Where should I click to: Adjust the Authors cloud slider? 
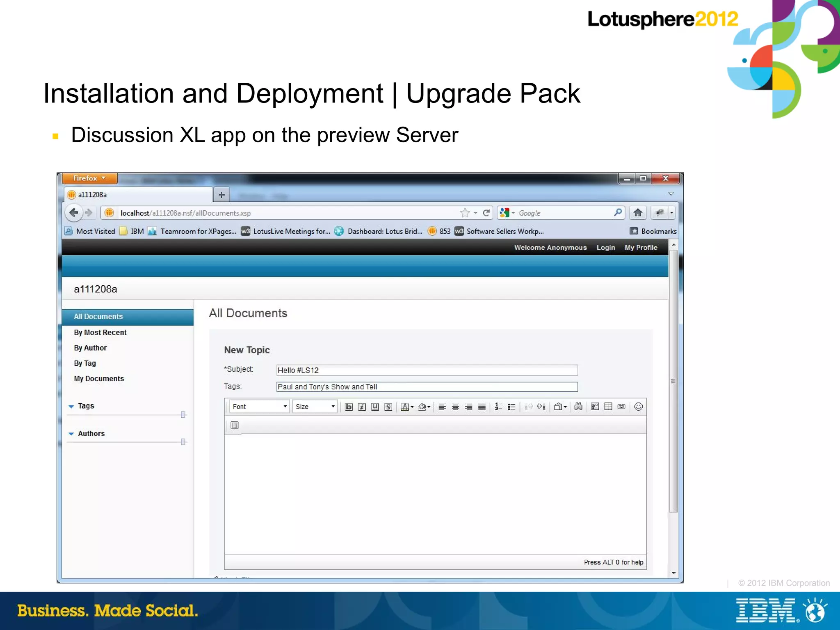click(x=183, y=442)
